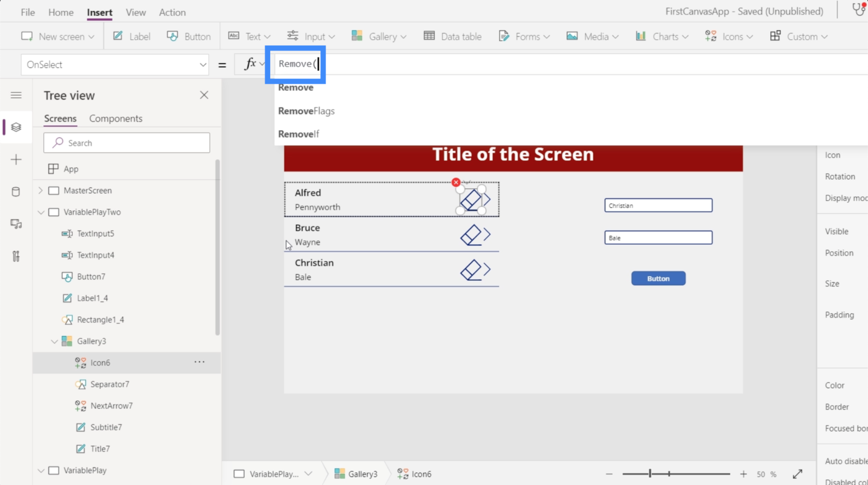Screen dimensions: 868x485
Task: Open the Data sources icon in left rail
Action: 16,192
